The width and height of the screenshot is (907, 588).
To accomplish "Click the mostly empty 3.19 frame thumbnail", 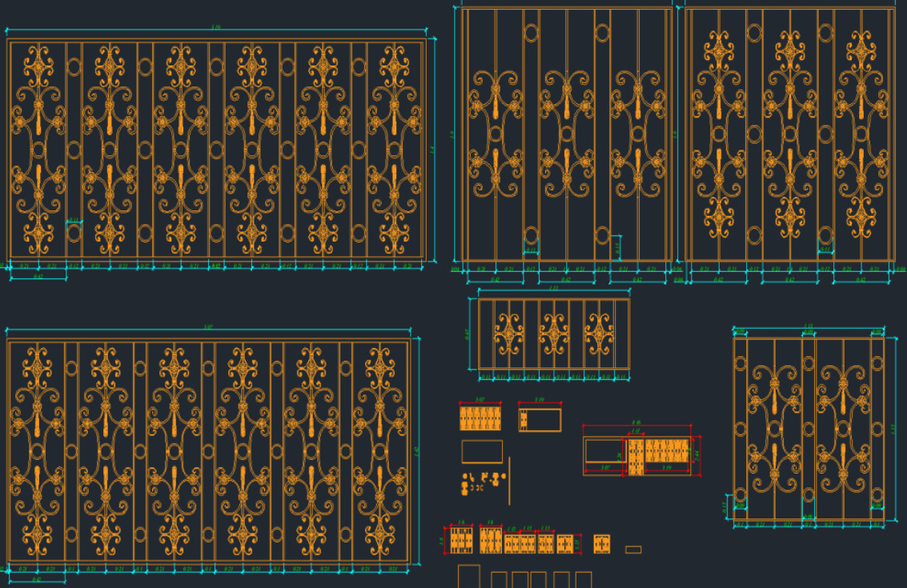I will point(540,420).
